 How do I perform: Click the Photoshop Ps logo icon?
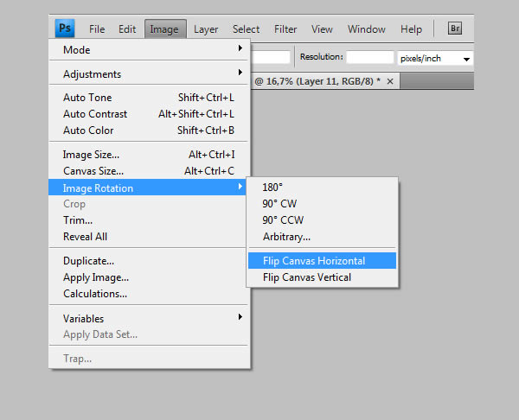tap(65, 29)
